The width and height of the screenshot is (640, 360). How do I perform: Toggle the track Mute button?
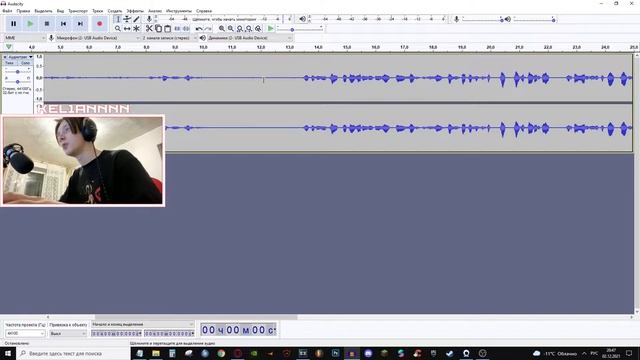pos(10,63)
